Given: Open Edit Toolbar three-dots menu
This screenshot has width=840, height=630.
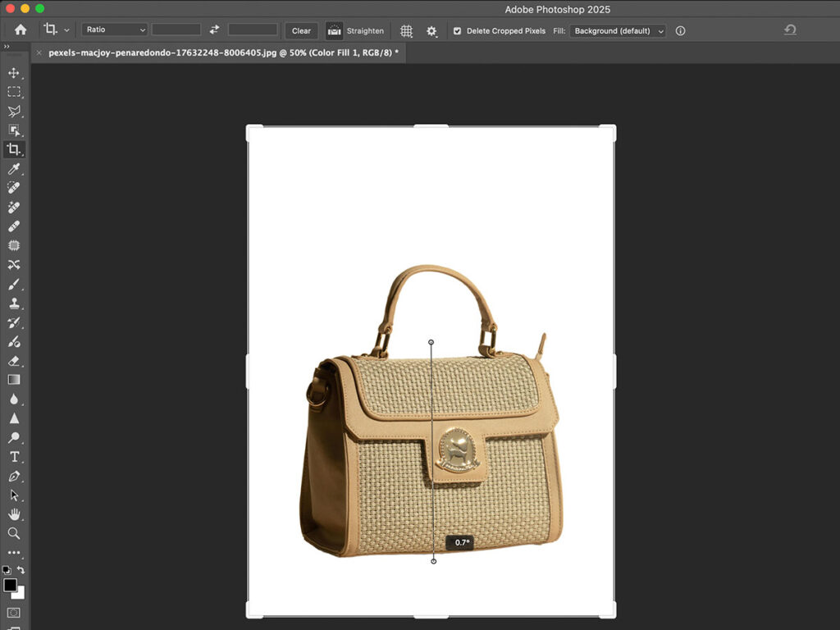Looking at the screenshot, I should point(14,552).
